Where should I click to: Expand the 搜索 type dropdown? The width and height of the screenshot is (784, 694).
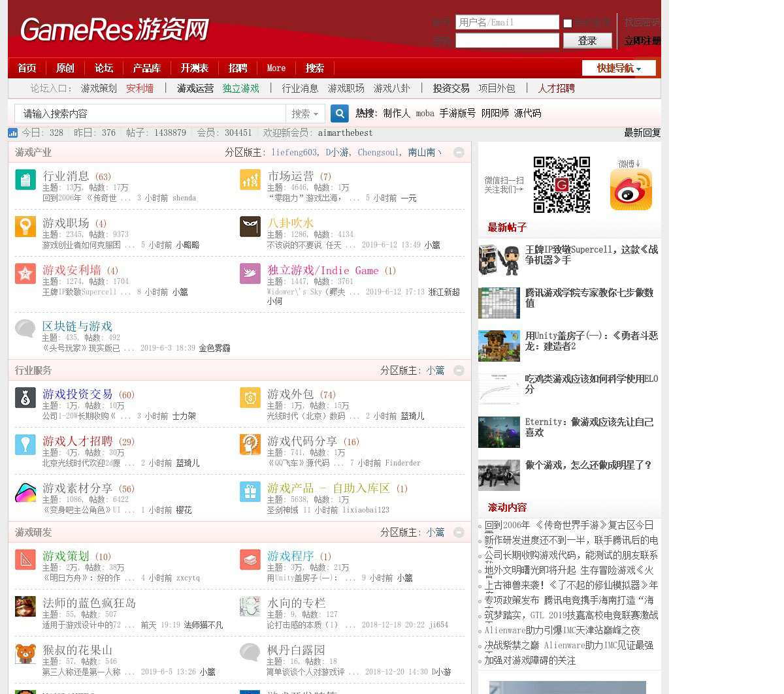305,114
